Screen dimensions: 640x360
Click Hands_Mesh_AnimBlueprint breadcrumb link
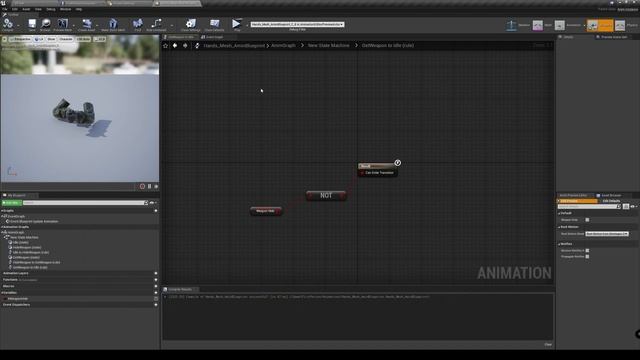coord(234,46)
